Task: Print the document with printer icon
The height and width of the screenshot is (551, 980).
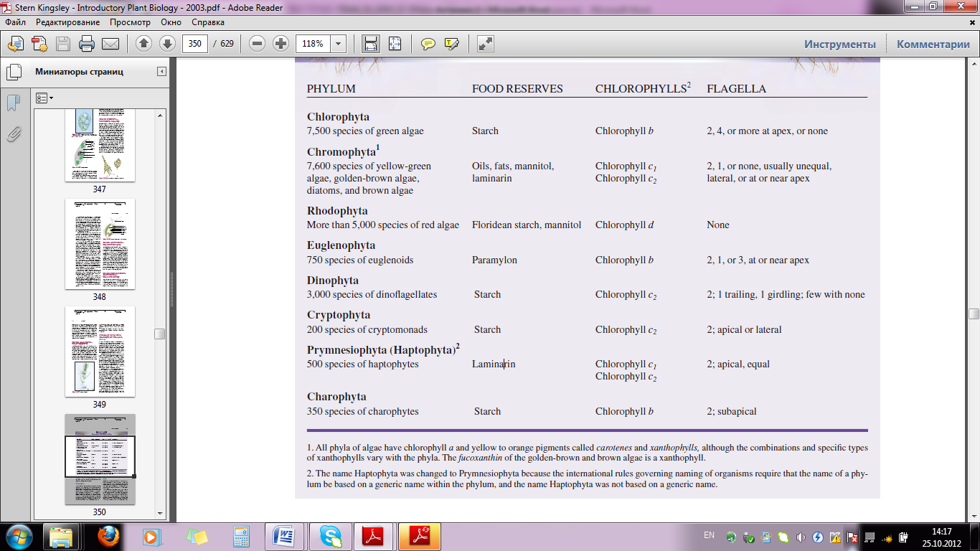Action: click(87, 44)
